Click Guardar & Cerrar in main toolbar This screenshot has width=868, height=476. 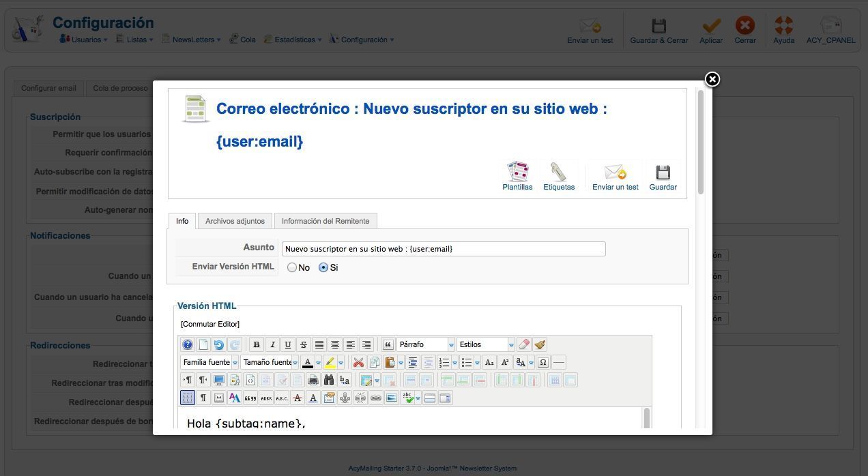tap(659, 31)
